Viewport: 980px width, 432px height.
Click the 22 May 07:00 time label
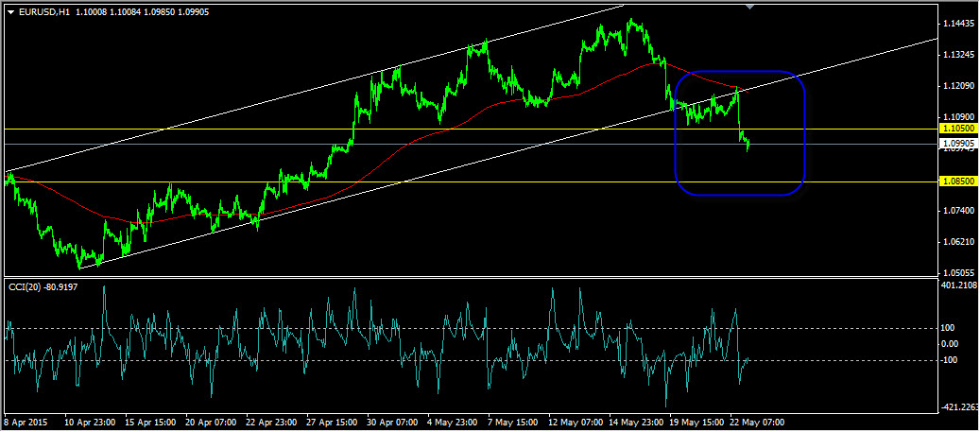coord(757,422)
